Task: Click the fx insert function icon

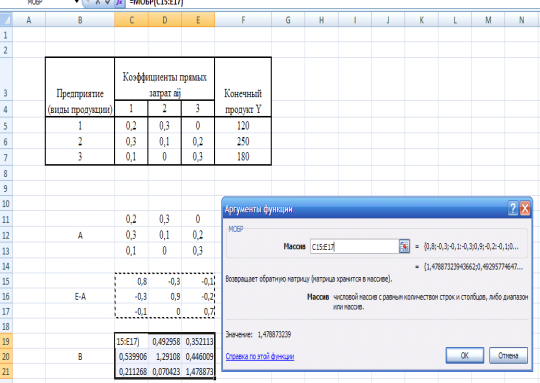Action: [120, 2]
